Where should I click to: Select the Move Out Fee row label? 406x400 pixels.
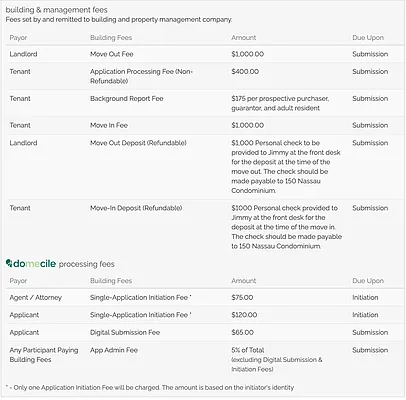111,54
